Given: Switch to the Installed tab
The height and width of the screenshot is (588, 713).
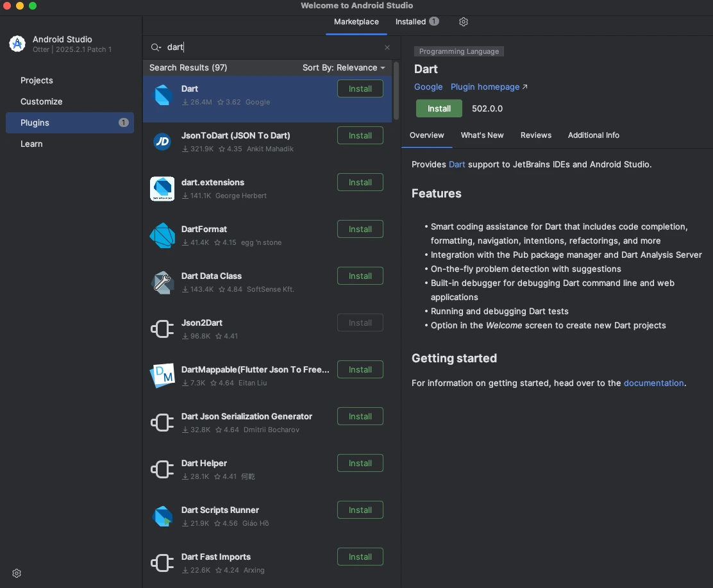Looking at the screenshot, I should coord(411,21).
